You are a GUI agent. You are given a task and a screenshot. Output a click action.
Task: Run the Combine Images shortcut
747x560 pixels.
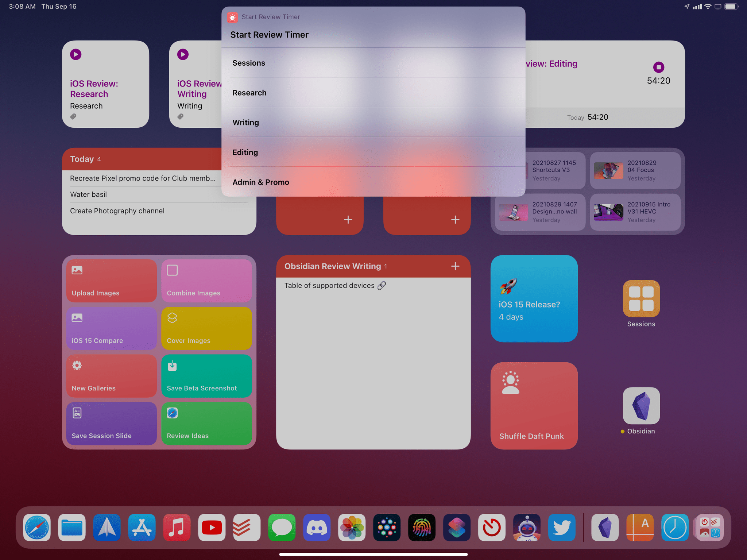206,281
